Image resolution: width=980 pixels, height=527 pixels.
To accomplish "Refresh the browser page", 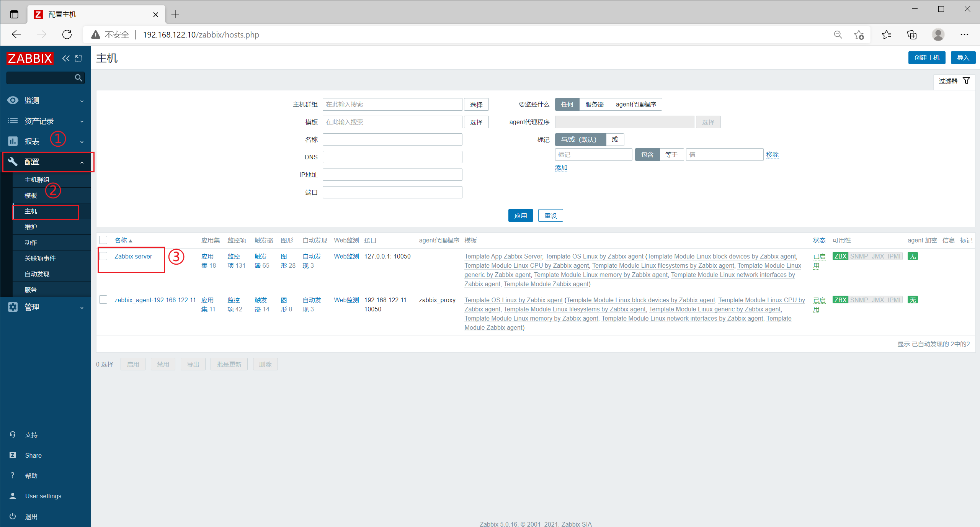I will [x=67, y=35].
